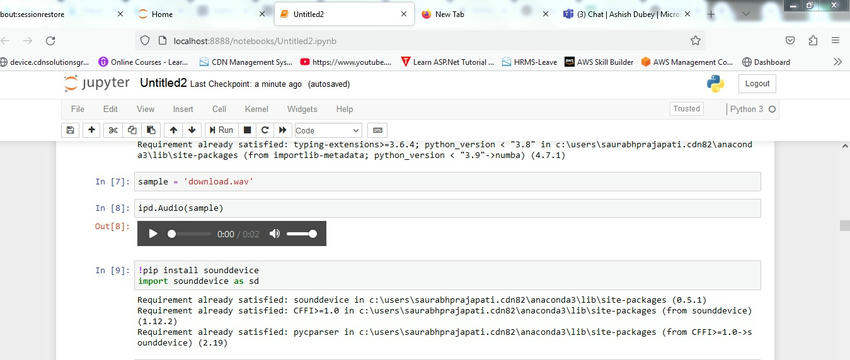Image resolution: width=850 pixels, height=360 pixels.
Task: Copy selected cells icon
Action: click(132, 130)
